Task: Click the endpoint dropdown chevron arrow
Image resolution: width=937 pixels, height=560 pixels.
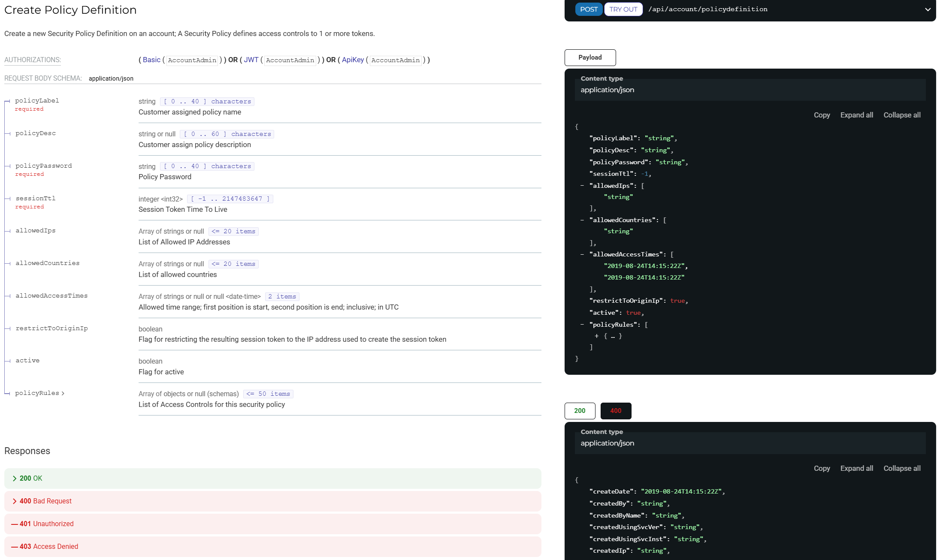Action: point(928,9)
